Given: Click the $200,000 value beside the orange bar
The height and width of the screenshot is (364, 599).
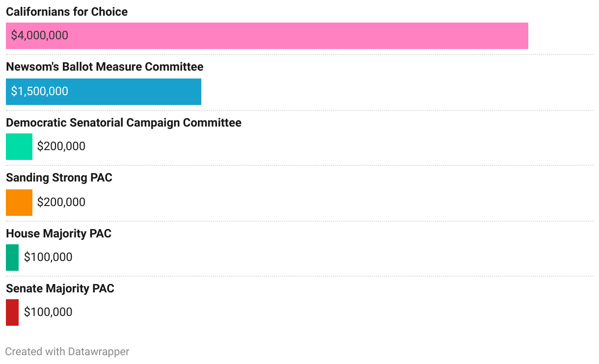Looking at the screenshot, I should pyautogui.click(x=61, y=203).
